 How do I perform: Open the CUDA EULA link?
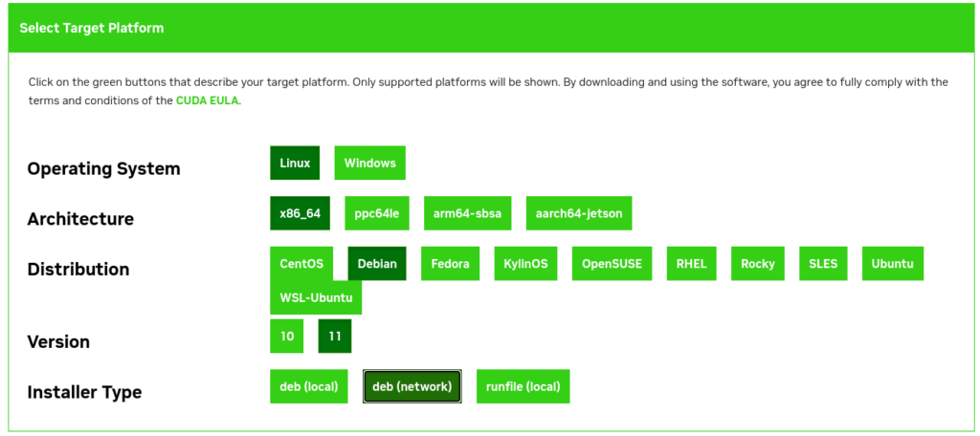207,100
